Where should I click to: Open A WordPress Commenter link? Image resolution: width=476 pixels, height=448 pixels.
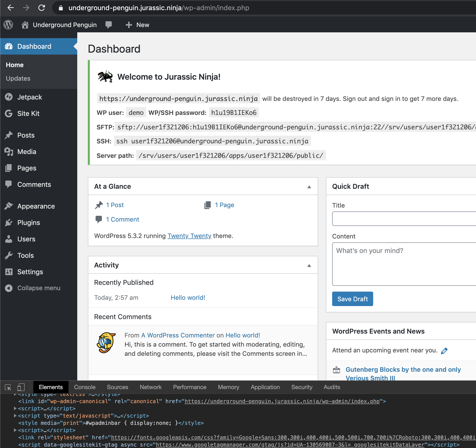pos(178,335)
